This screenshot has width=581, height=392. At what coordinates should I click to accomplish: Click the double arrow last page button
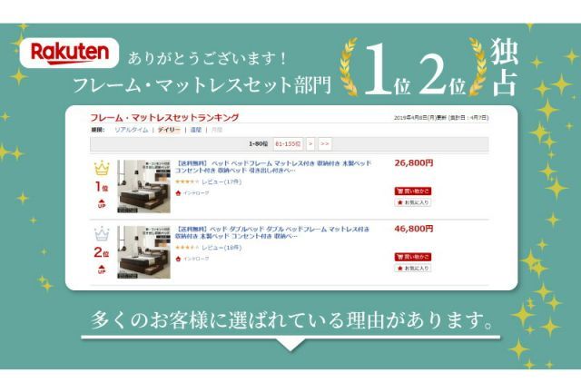pyautogui.click(x=325, y=143)
